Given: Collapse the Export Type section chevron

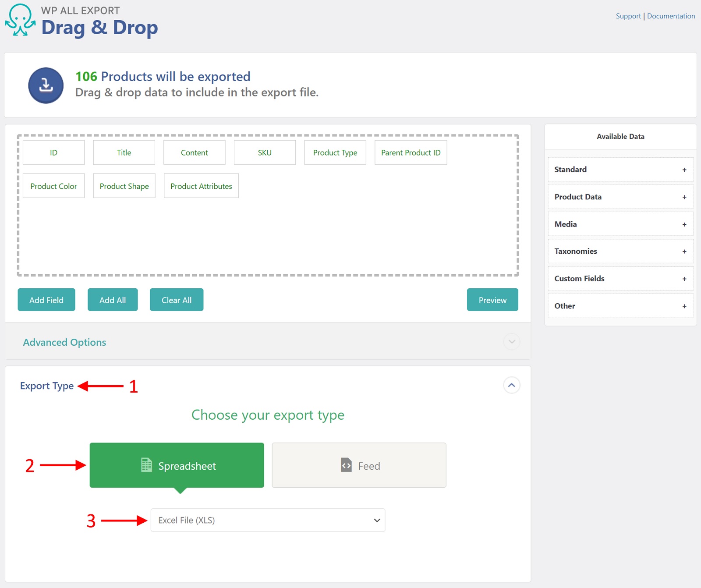Looking at the screenshot, I should (x=511, y=385).
